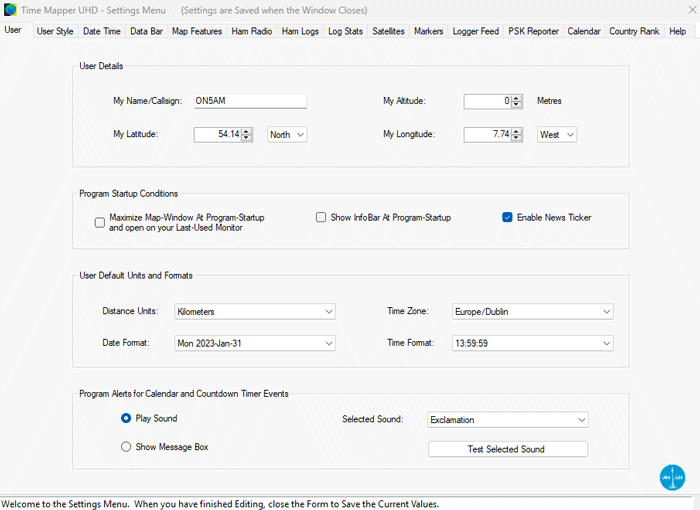Click the UBA logo icon

672,477
